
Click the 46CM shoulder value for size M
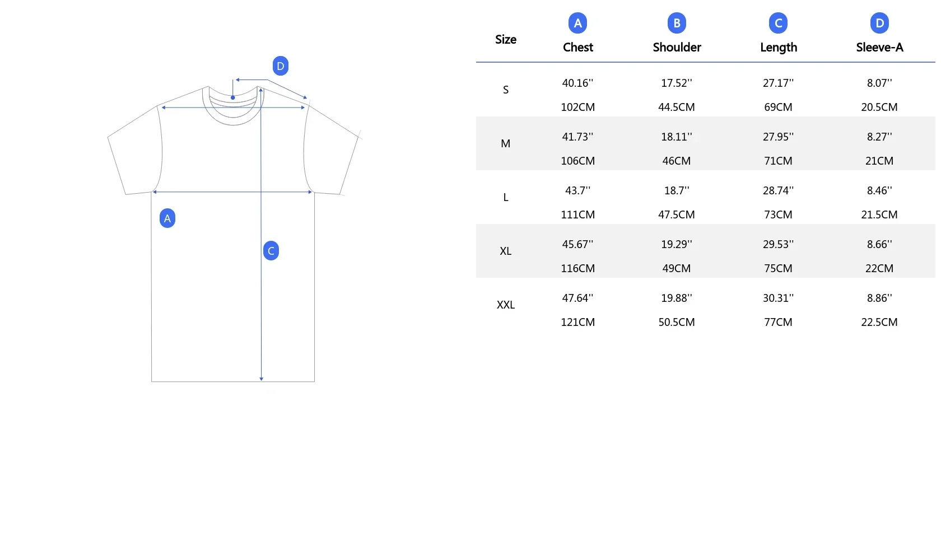(677, 161)
